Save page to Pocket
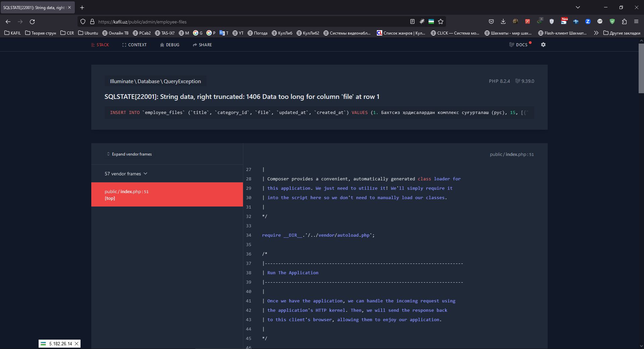The image size is (644, 349). pos(491,22)
